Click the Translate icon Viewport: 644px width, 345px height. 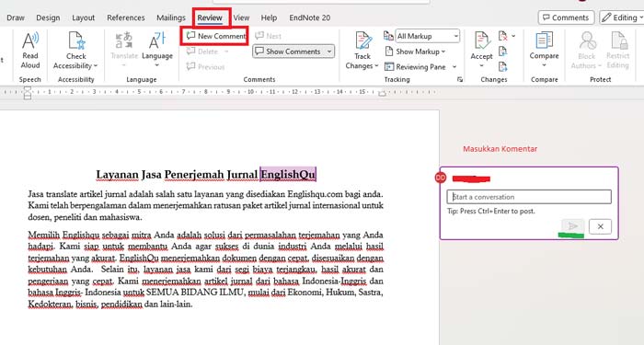124,41
